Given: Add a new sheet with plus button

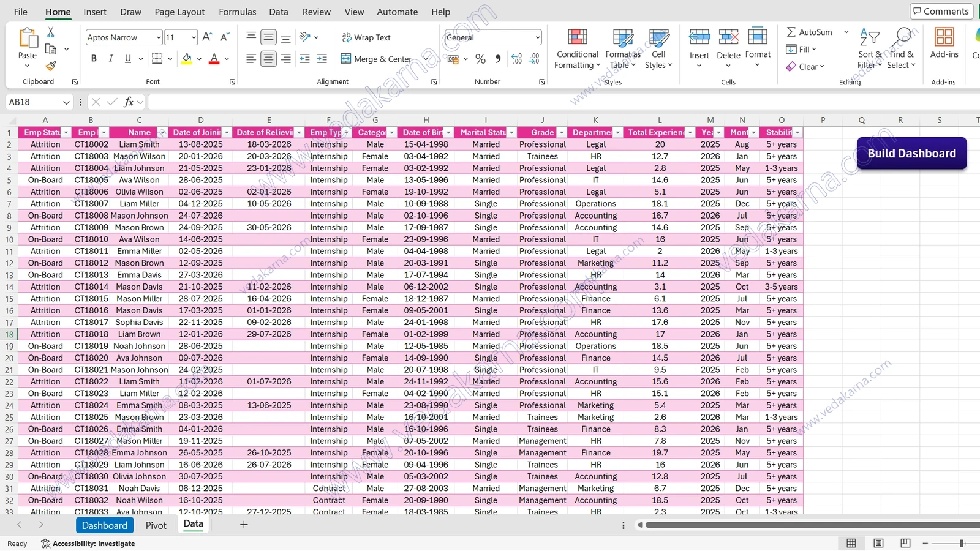Looking at the screenshot, I should (x=244, y=525).
